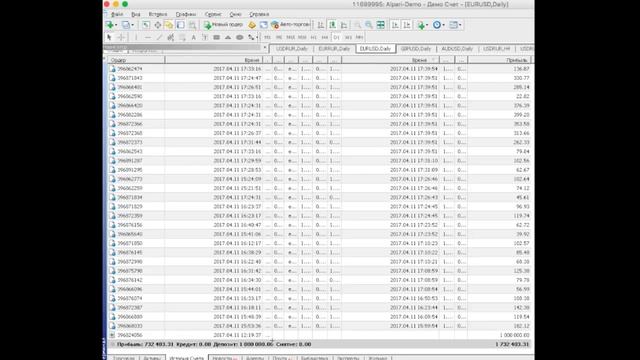Toggle the Data Window icon
This screenshot has width=640, height=360.
(x=158, y=25)
